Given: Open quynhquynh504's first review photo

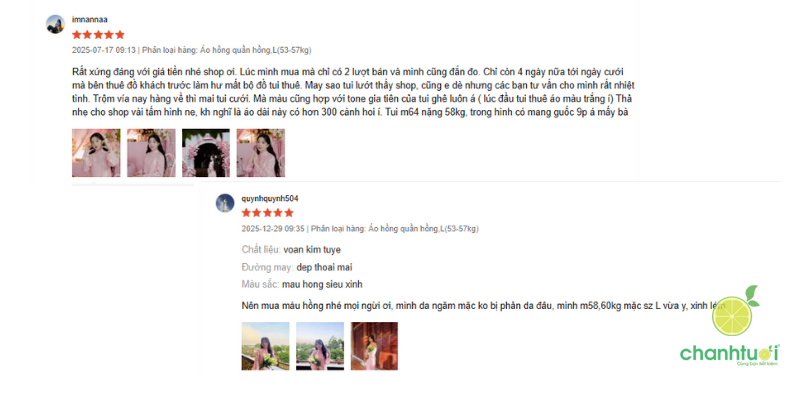Looking at the screenshot, I should pos(265,346).
